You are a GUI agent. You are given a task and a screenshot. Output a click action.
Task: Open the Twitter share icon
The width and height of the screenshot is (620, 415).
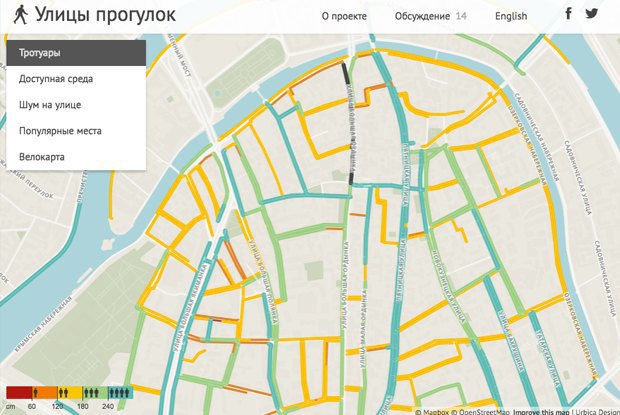click(x=592, y=14)
